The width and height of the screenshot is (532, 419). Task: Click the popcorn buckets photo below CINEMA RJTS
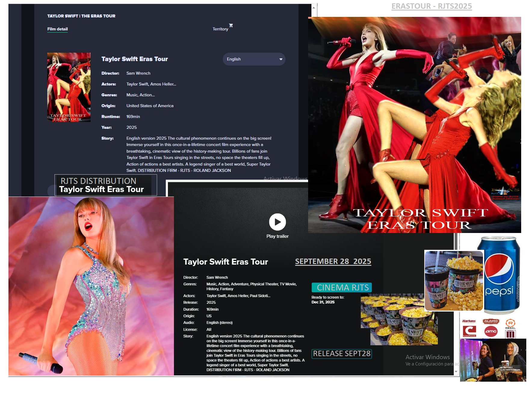click(399, 319)
